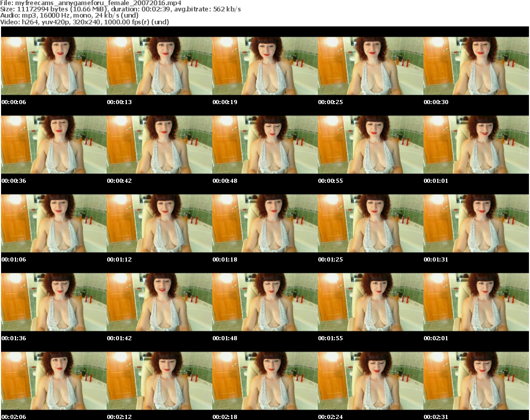This screenshot has width=530, height=420.
Task: Click the 00:02:12 timestamp label
Action: coord(120,417)
